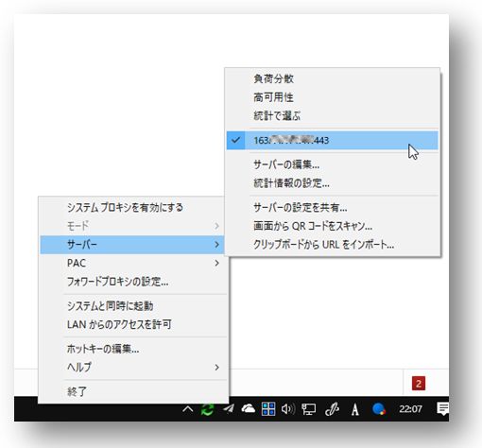Open the サーバー submenu item
The height and width of the screenshot is (448, 482).
point(132,245)
